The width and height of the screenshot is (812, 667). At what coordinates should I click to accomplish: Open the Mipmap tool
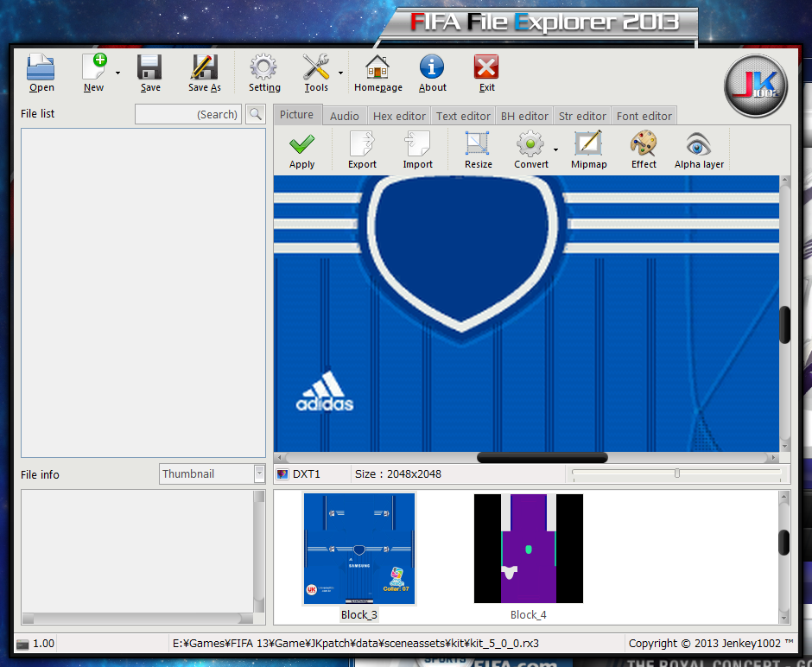point(589,150)
